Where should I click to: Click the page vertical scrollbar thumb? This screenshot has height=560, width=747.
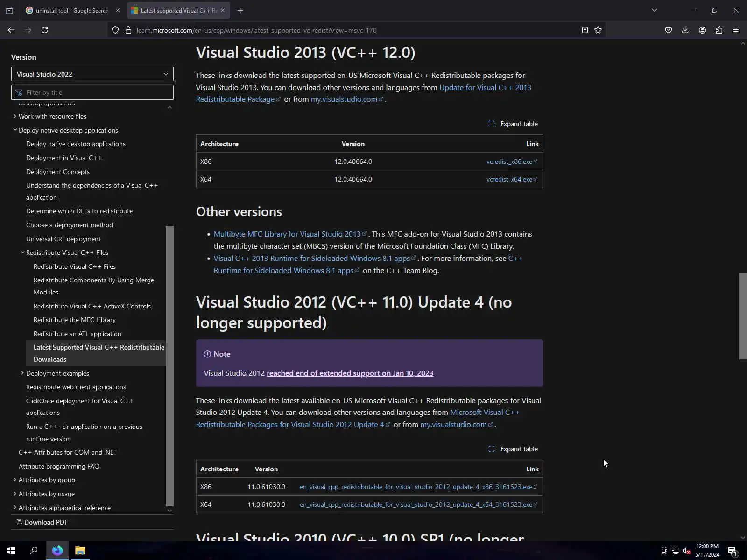(x=742, y=316)
